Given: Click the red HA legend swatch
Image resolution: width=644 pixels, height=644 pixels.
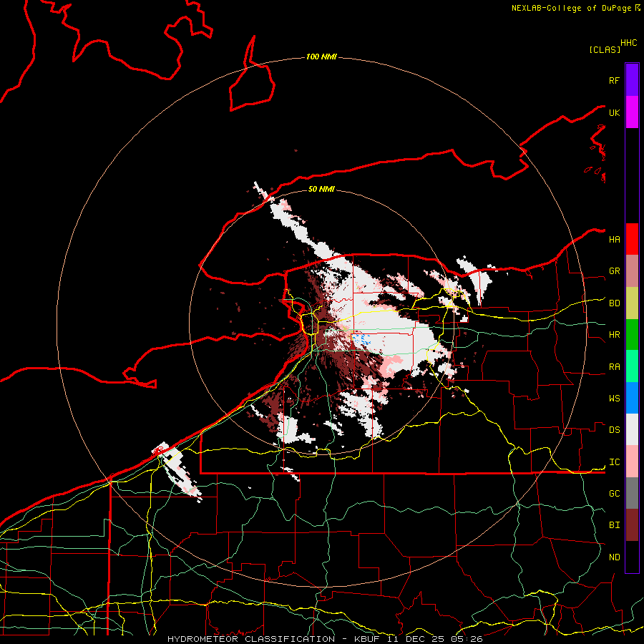Looking at the screenshot, I should point(632,239).
